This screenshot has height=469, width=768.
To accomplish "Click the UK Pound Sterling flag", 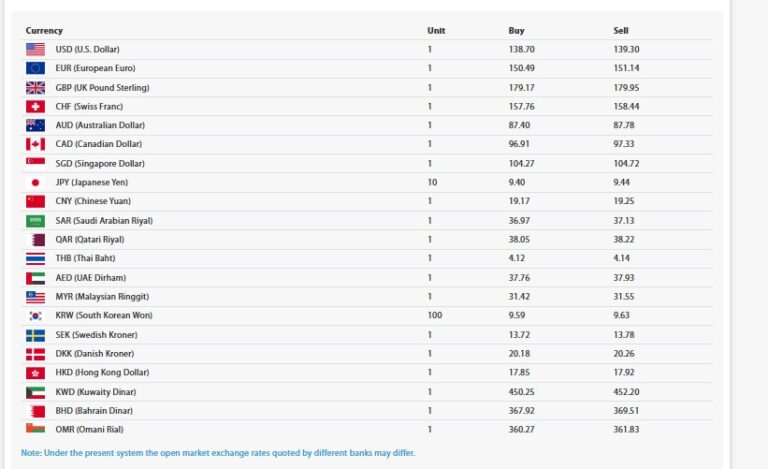I will coord(35,87).
